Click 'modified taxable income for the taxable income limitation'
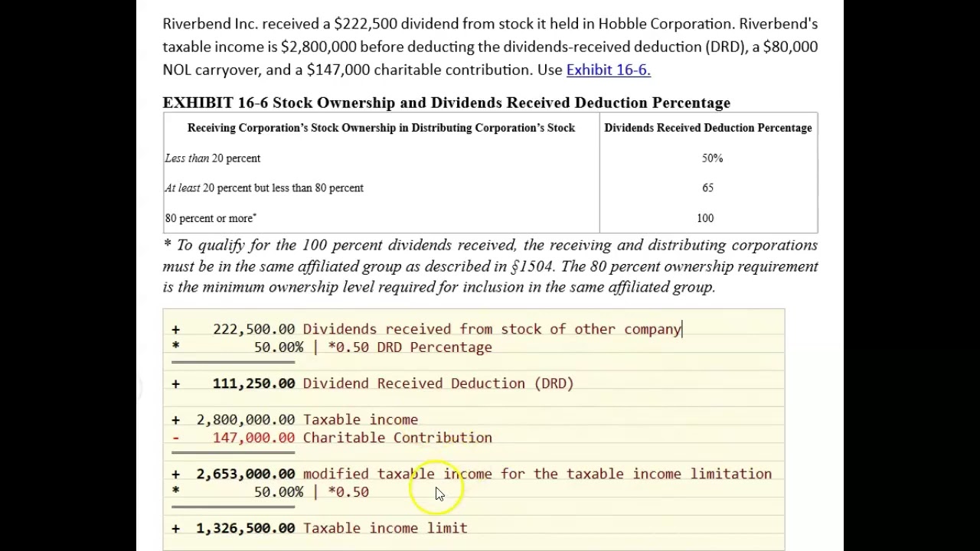This screenshot has height=551, width=980. click(x=537, y=474)
